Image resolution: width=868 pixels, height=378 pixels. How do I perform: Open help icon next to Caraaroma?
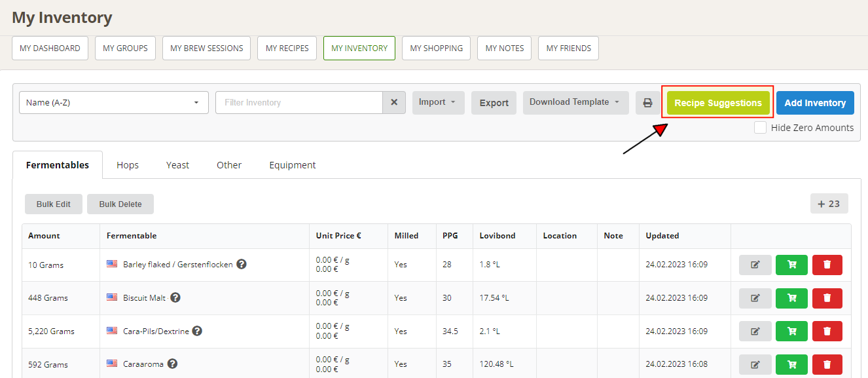click(x=173, y=364)
